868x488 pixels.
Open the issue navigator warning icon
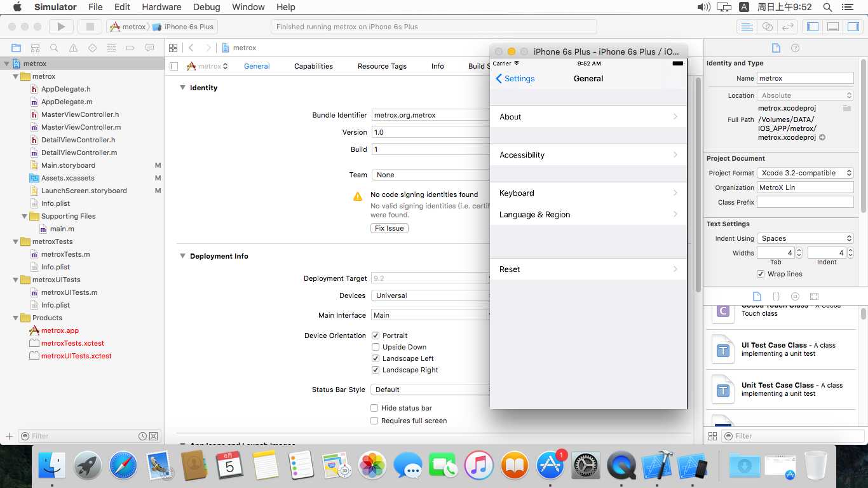(x=73, y=48)
